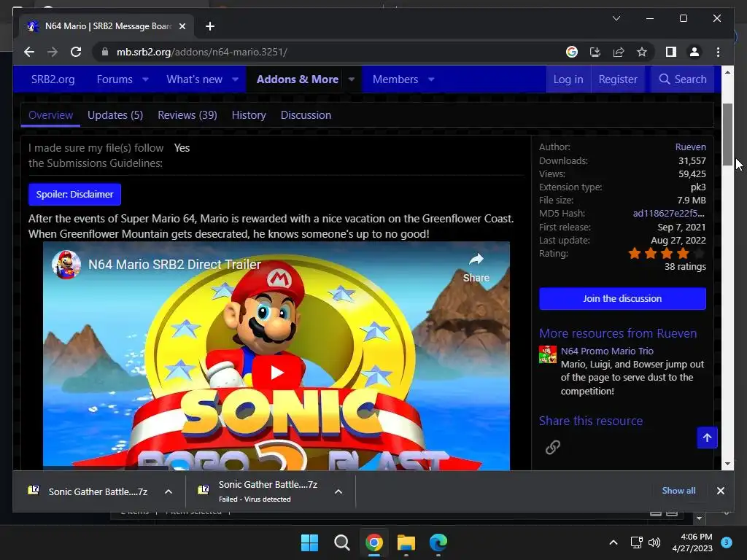Launch Microsoft Edge from taskbar
The height and width of the screenshot is (560, 747).
(x=438, y=542)
